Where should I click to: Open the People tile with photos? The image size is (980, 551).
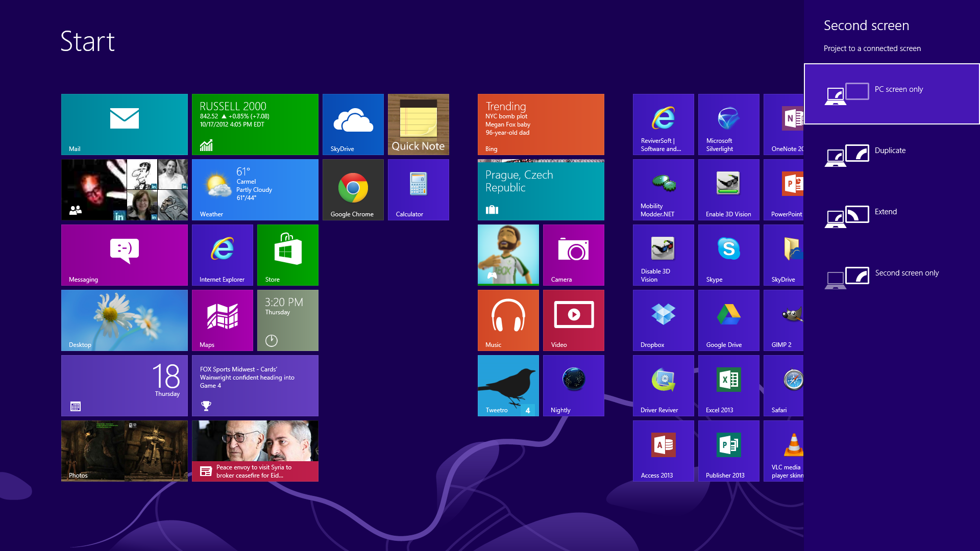tap(125, 190)
